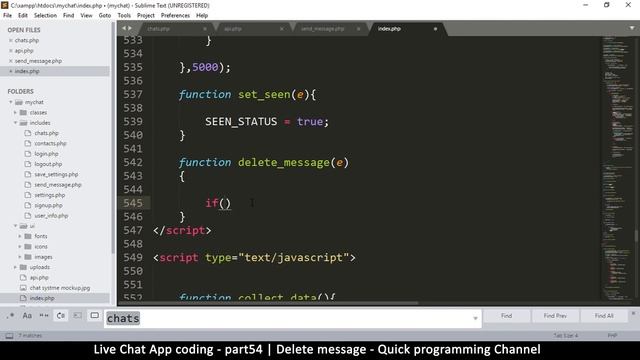Open signup.php in sidebar
Image resolution: width=640 pixels, height=360 pixels.
point(48,205)
